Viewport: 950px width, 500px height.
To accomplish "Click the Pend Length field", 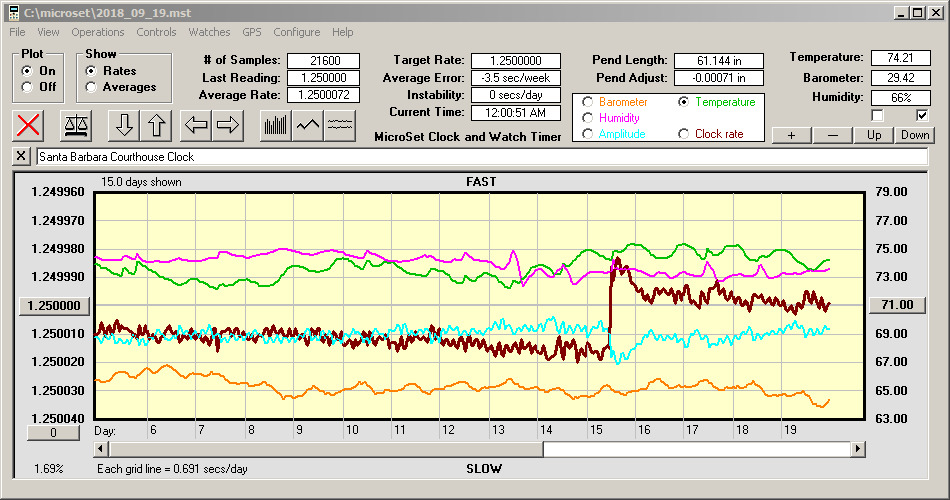I will point(719,61).
